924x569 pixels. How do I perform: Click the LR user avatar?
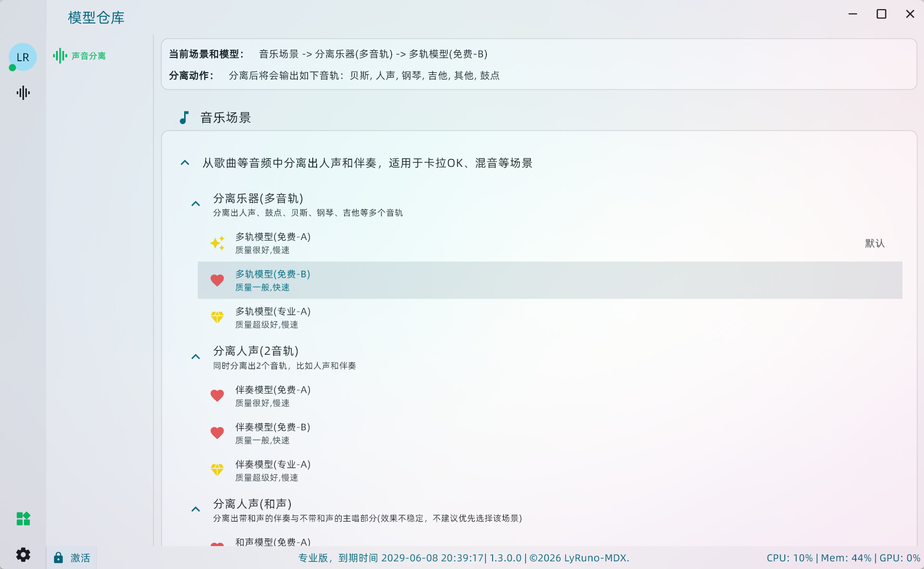22,57
